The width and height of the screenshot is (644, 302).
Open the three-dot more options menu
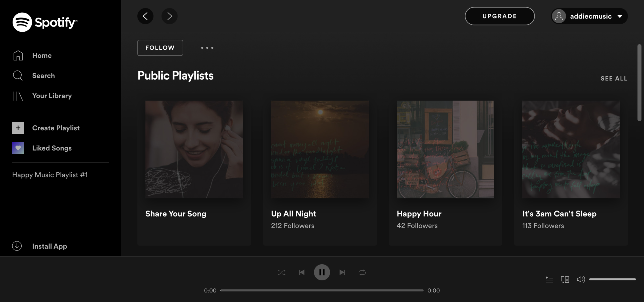207,48
